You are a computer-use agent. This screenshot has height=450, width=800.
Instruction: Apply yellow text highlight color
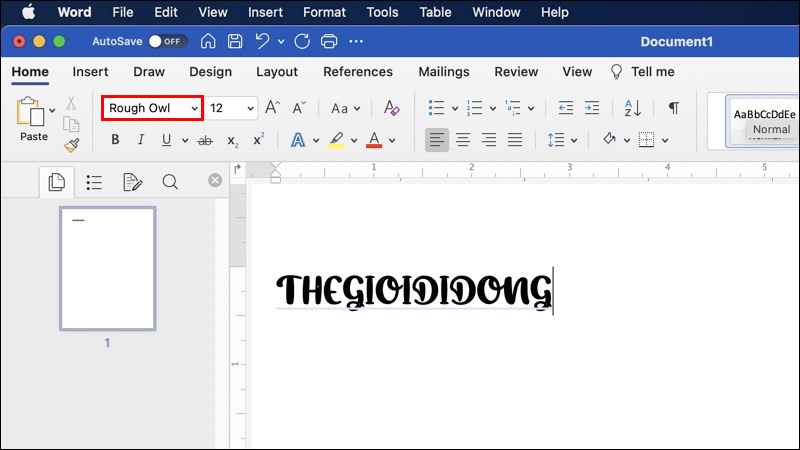(x=336, y=140)
